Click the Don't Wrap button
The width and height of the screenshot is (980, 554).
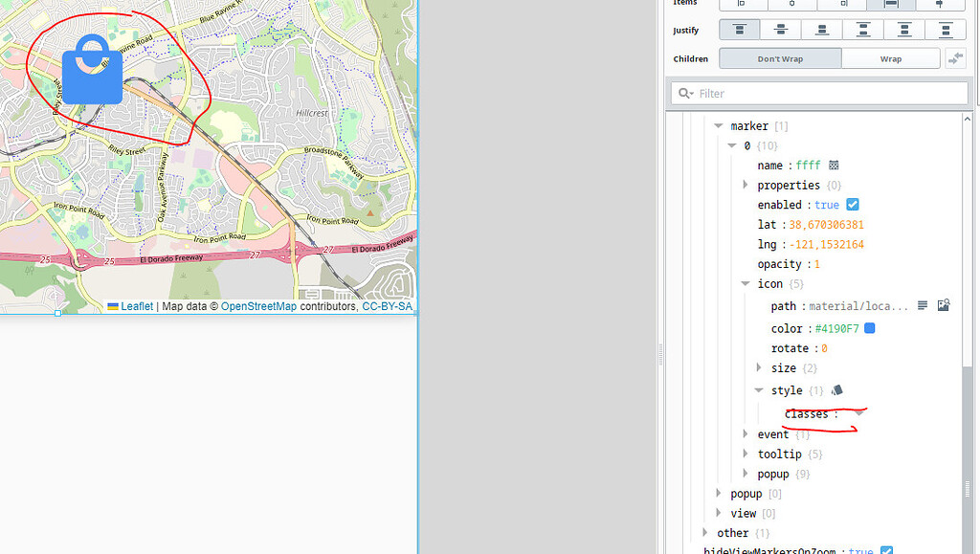pos(779,57)
